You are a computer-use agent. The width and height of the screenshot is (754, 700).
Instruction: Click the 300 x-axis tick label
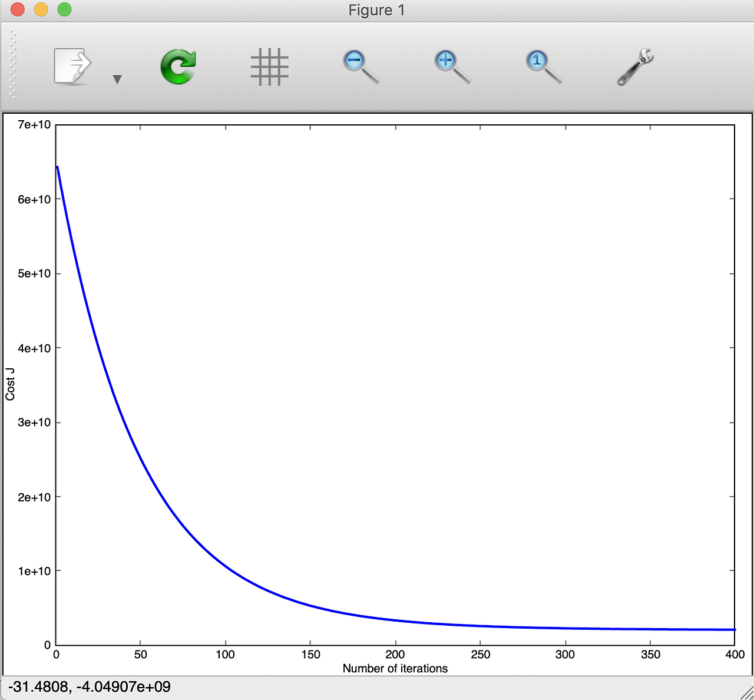pyautogui.click(x=565, y=654)
